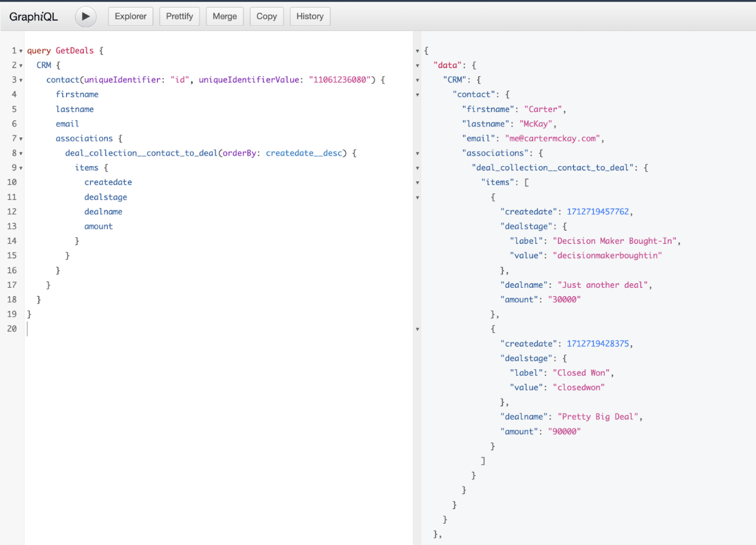The height and width of the screenshot is (545, 756).
Task: Collapse the associations fold arrow on line 7
Action: point(21,139)
